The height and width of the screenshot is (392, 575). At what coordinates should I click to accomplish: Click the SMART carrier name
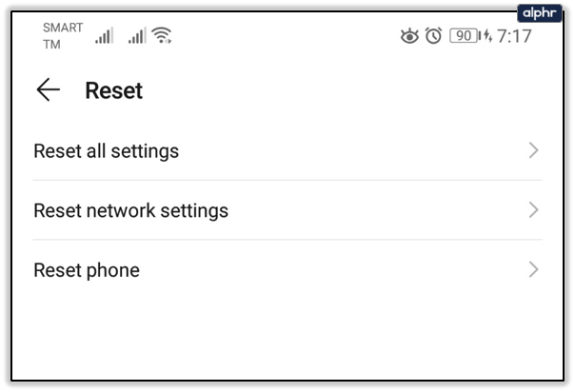[63, 28]
